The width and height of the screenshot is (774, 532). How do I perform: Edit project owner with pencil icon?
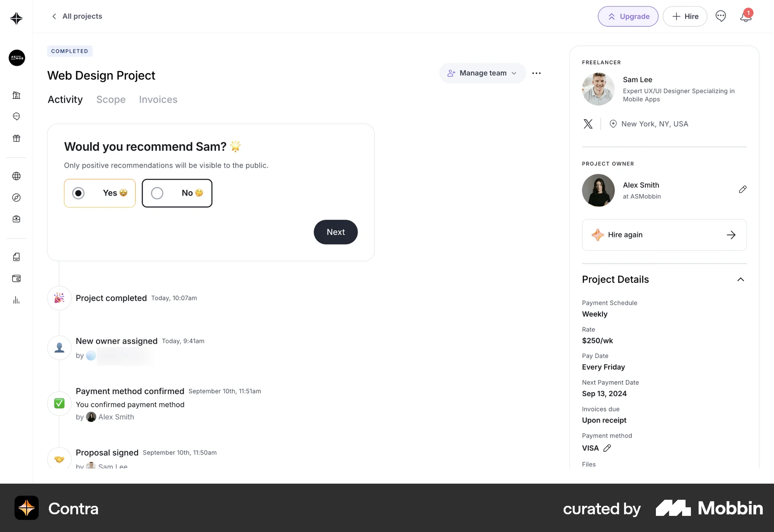[743, 189]
